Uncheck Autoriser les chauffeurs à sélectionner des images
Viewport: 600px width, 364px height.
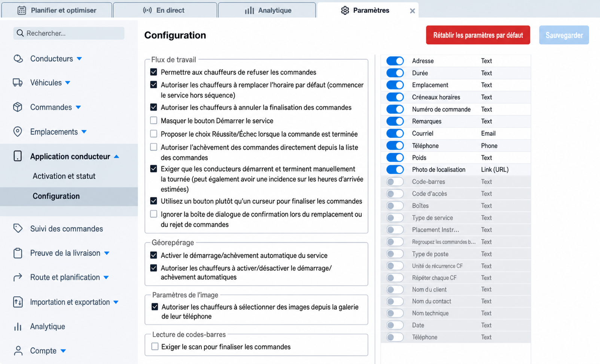point(155,307)
